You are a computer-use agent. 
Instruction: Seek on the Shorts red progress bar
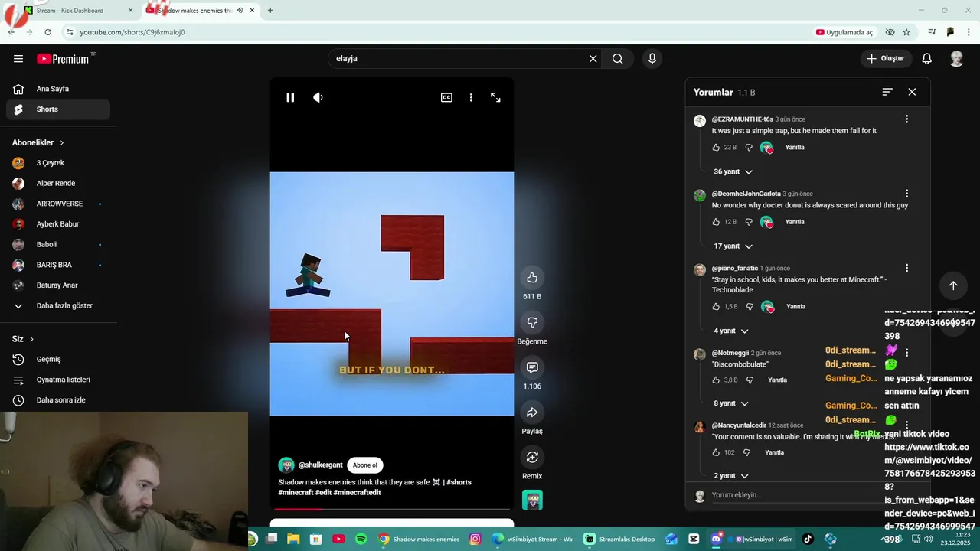click(392, 509)
